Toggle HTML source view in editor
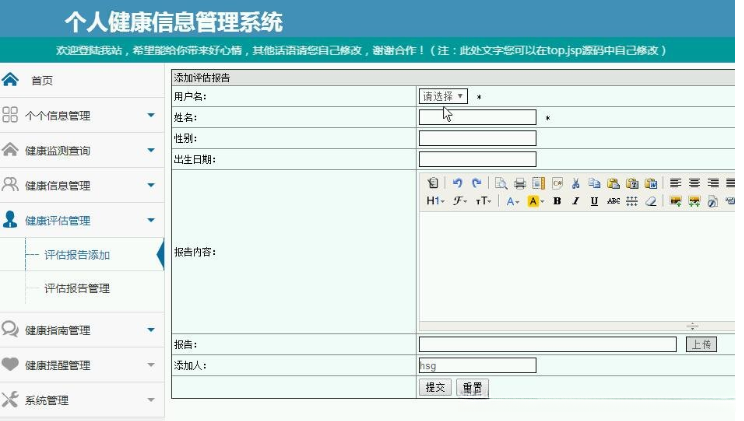Image resolution: width=744 pixels, height=421 pixels. [432, 183]
